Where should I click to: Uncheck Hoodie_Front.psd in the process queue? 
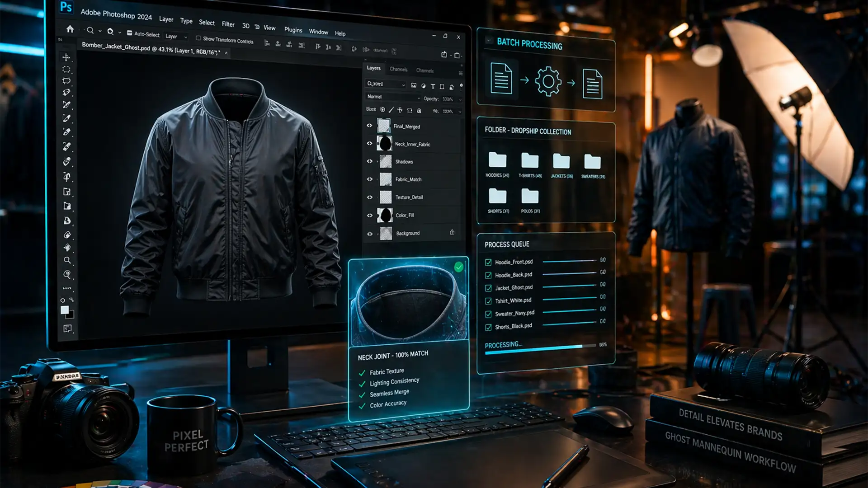[489, 262]
